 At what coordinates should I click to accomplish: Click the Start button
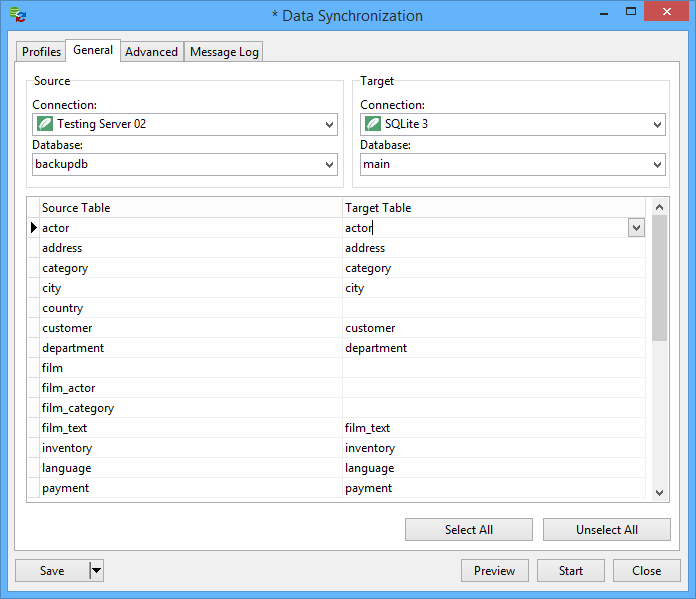571,571
